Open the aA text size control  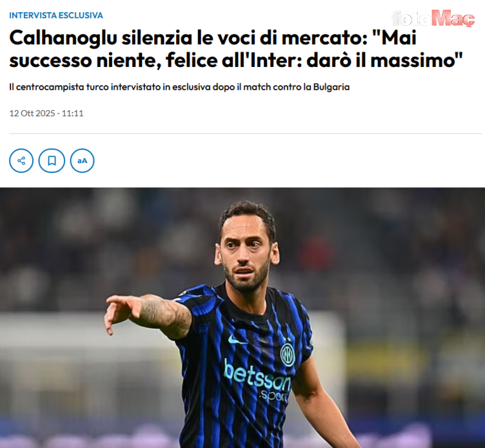pyautogui.click(x=82, y=161)
